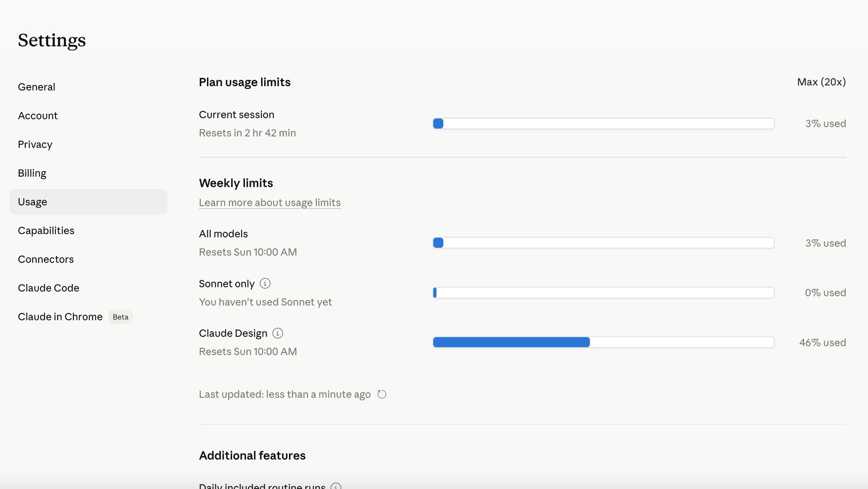Select the Usage sidebar item
This screenshot has width=868, height=489.
point(88,202)
